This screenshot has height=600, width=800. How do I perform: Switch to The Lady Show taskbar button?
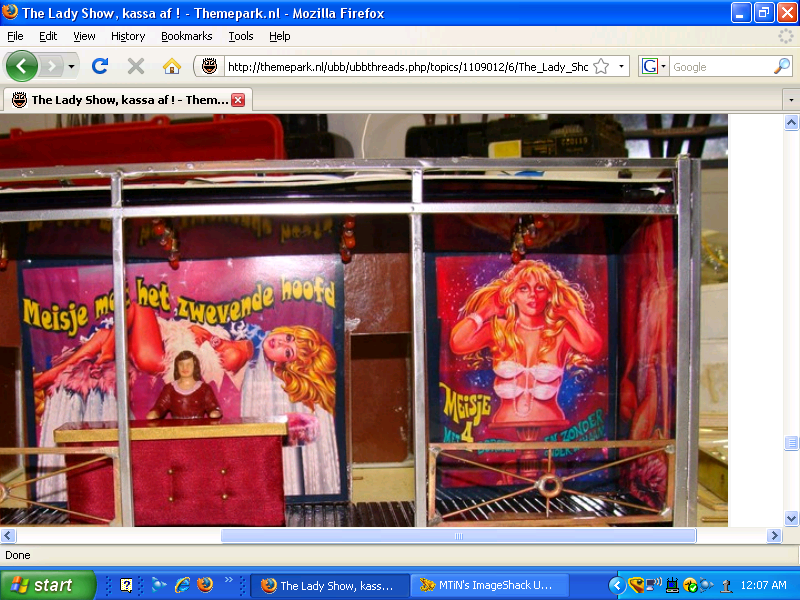(x=330, y=586)
